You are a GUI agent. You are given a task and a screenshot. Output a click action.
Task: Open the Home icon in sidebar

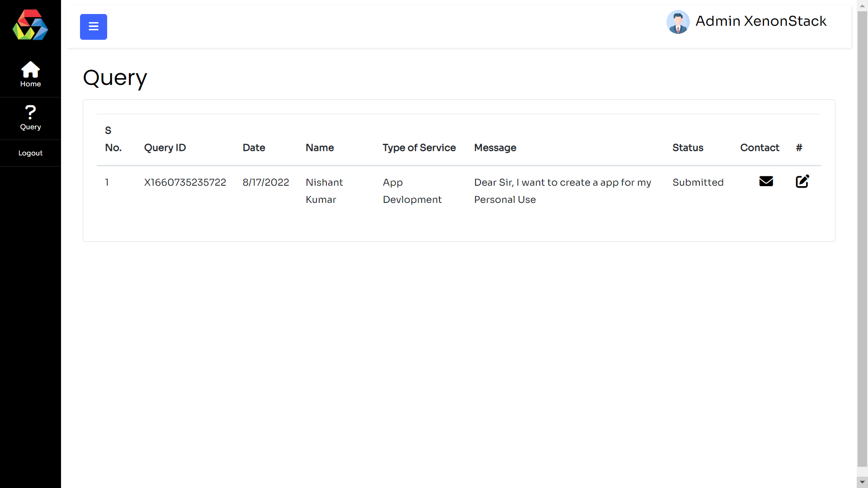click(x=30, y=70)
